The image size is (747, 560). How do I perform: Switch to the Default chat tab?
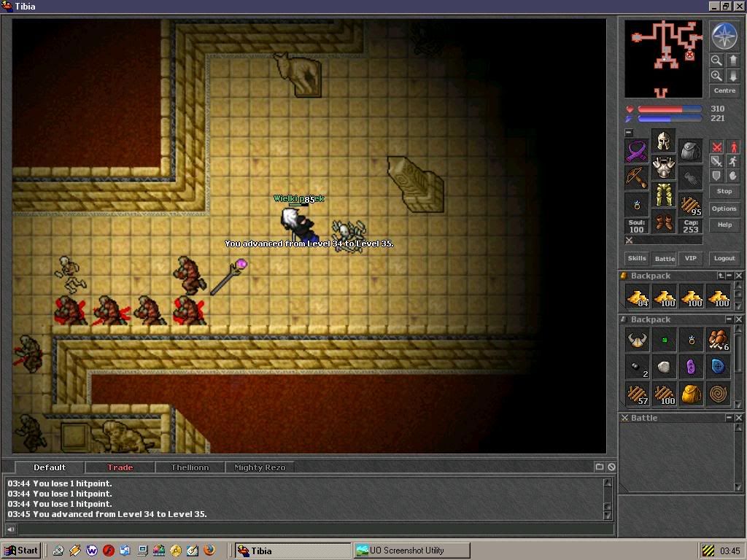click(x=50, y=467)
